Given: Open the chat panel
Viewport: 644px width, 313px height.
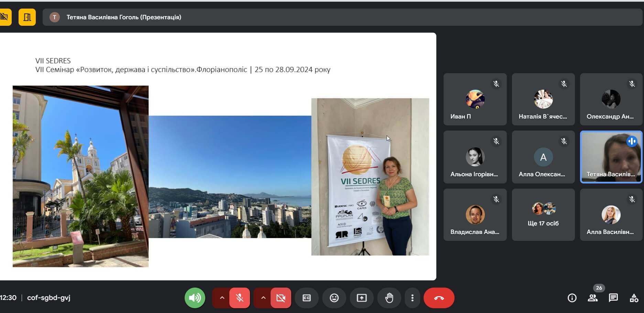Looking at the screenshot, I should pyautogui.click(x=613, y=298).
